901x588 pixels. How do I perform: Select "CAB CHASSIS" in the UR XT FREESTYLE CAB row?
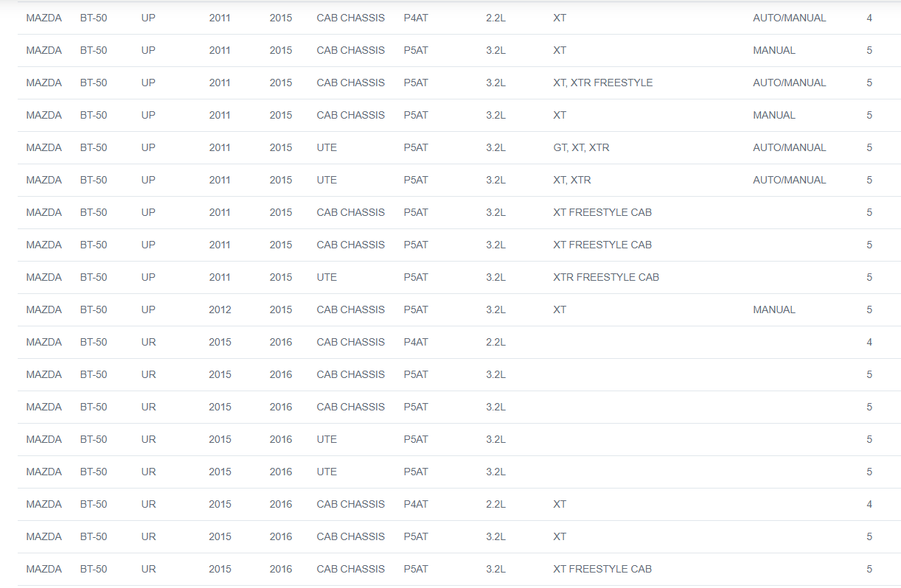pyautogui.click(x=351, y=569)
